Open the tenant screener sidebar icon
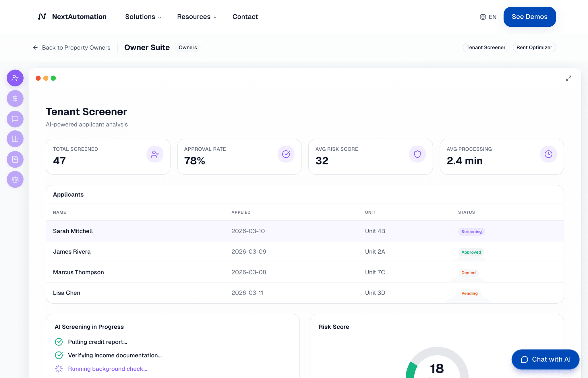The width and height of the screenshot is (588, 378). [15, 78]
